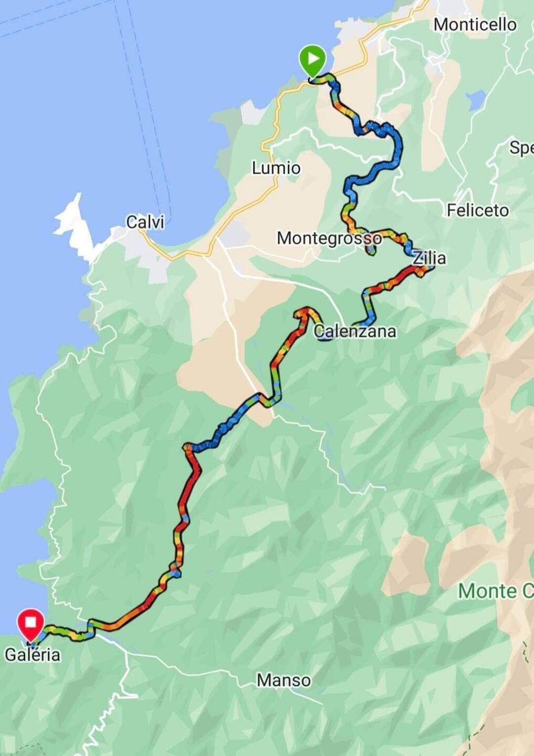The height and width of the screenshot is (756, 534).
Task: Click the Monticello place label
Action: click(x=475, y=25)
